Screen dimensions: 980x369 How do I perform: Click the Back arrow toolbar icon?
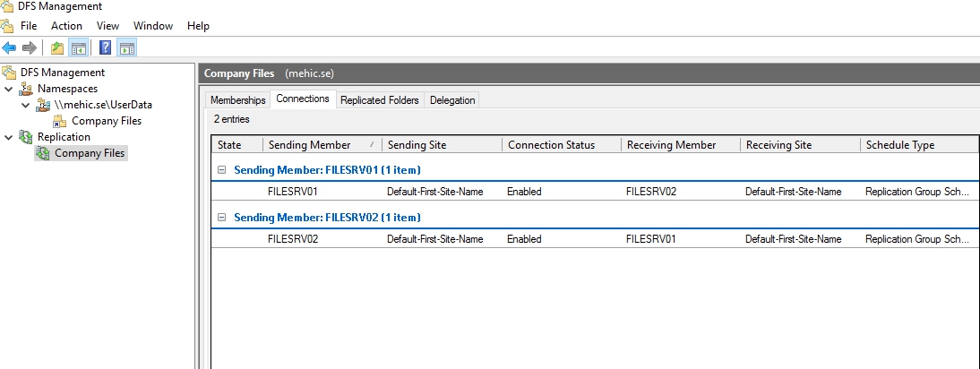tap(9, 47)
